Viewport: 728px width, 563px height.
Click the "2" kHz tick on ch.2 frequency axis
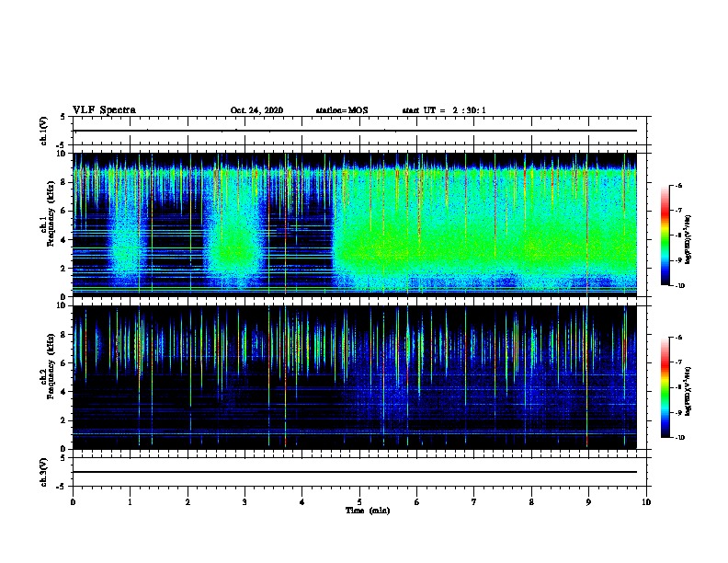coord(63,420)
